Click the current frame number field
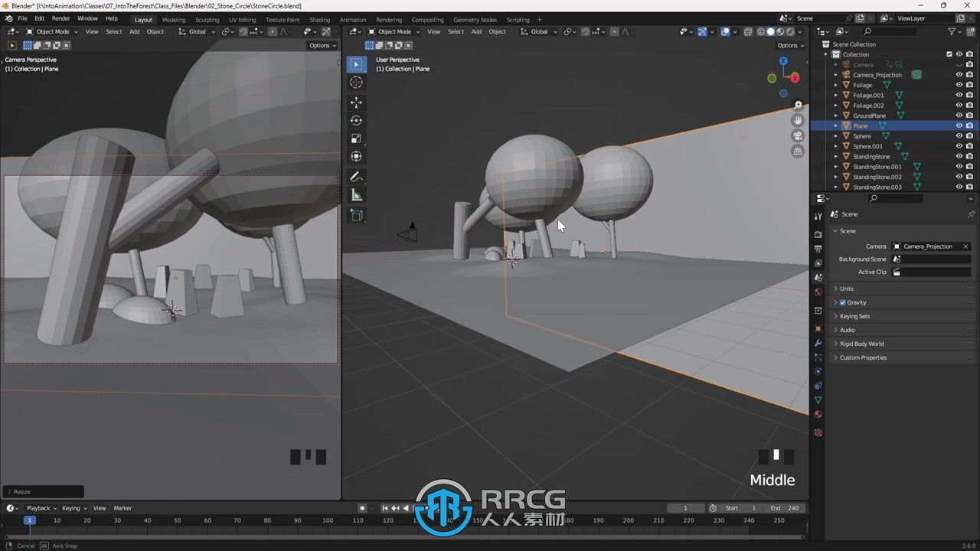 click(685, 508)
